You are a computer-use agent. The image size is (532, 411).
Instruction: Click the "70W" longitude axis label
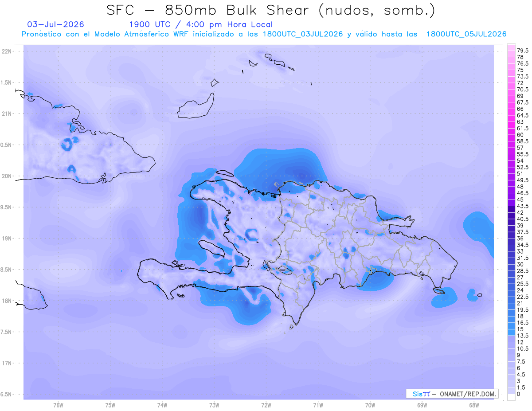(x=370, y=405)
